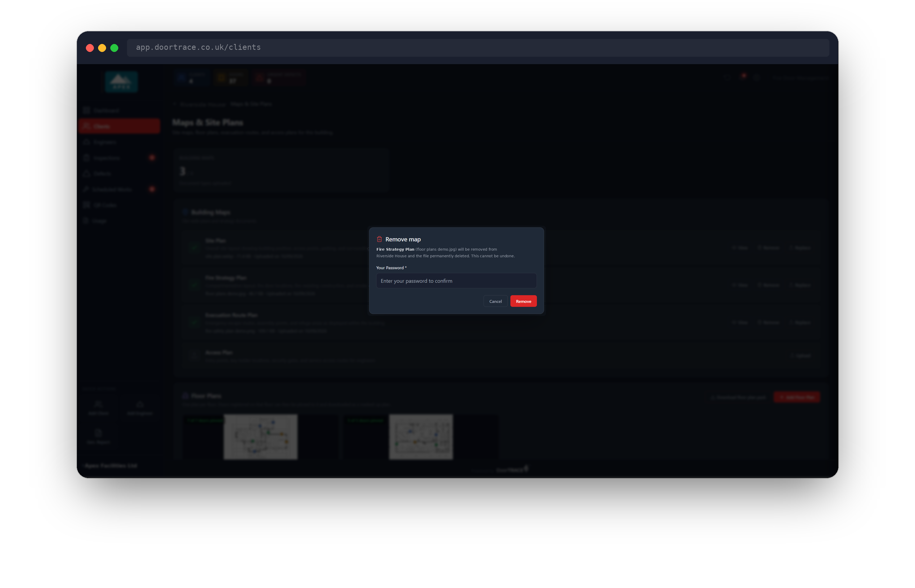Click the bold "Fire Strategy Plan" text
This screenshot has width=915, height=588.
pyautogui.click(x=395, y=249)
